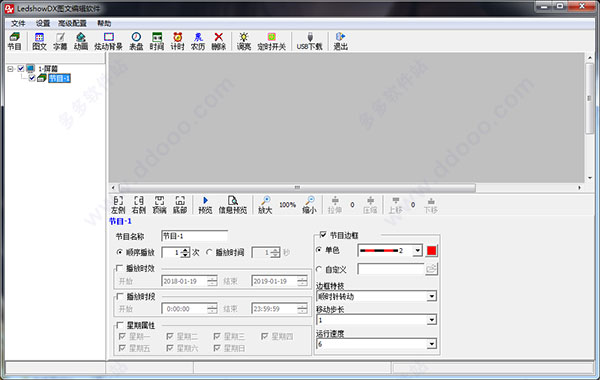
Task: Enable the 星期属性 weekday attribute checkbox
Action: (119, 325)
